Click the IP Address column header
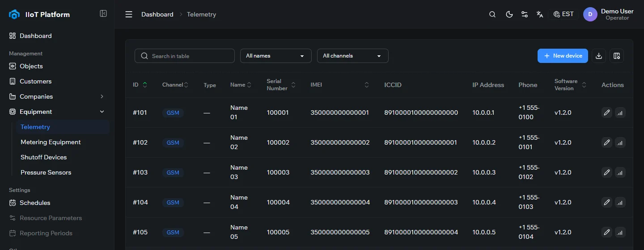This screenshot has height=250, width=644. 488,85
